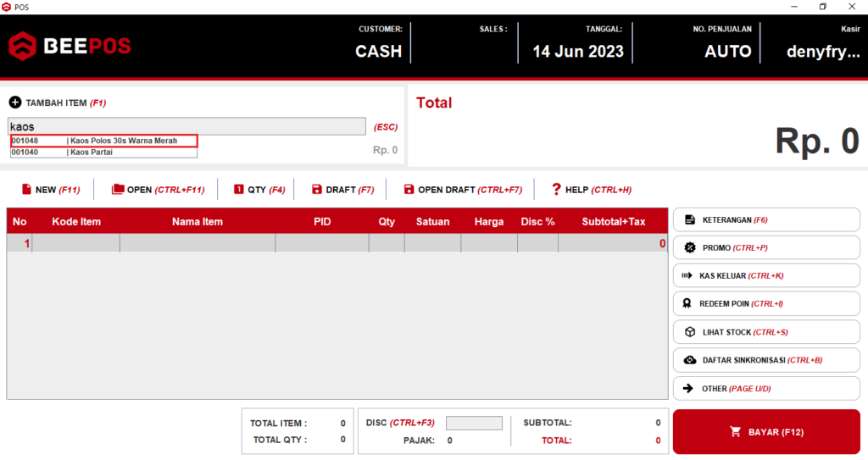
Task: Click the large Rp. 0 total amount
Action: 816,141
